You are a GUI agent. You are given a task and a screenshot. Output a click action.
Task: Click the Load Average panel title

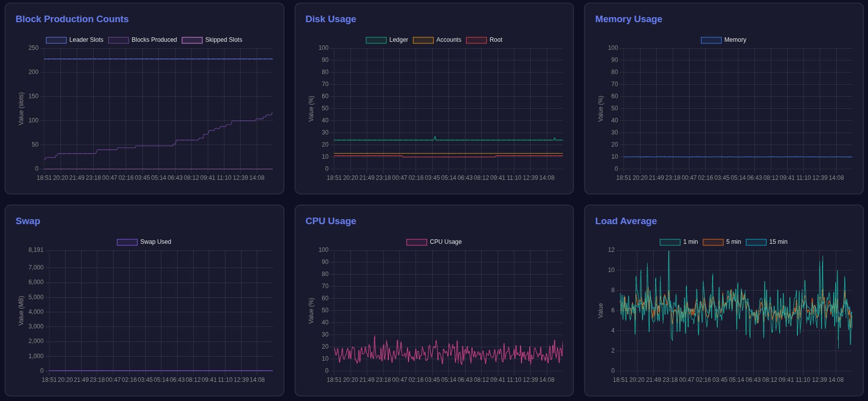[626, 221]
